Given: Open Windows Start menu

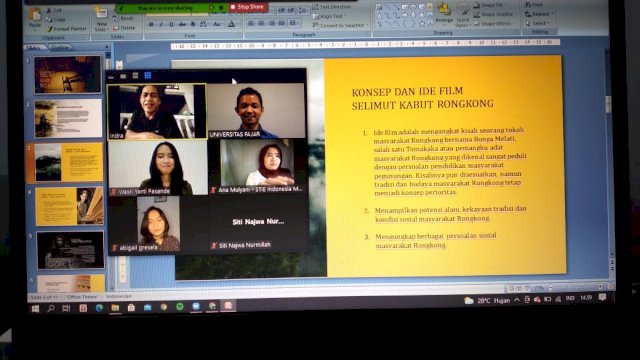Looking at the screenshot, I should [36, 309].
